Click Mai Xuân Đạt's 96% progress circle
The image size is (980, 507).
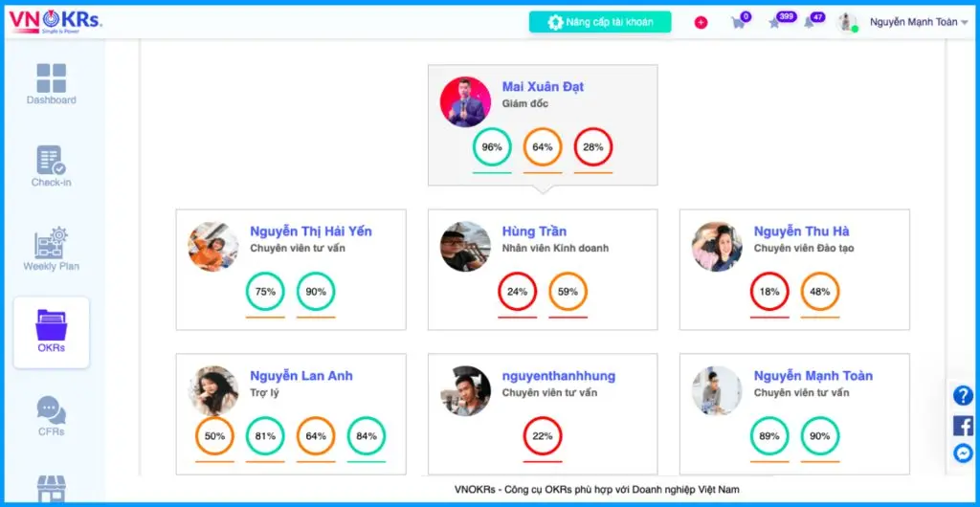coord(492,147)
